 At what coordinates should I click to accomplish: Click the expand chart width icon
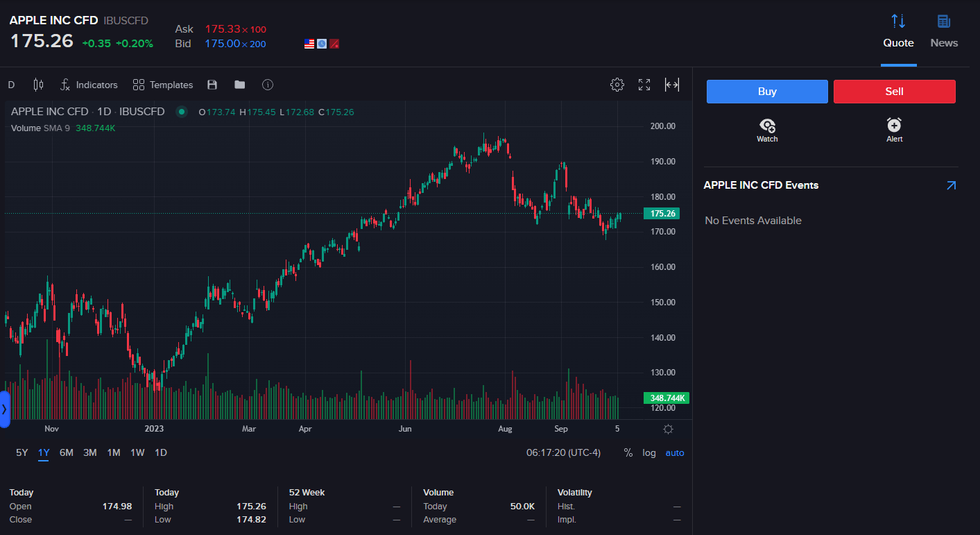(672, 85)
